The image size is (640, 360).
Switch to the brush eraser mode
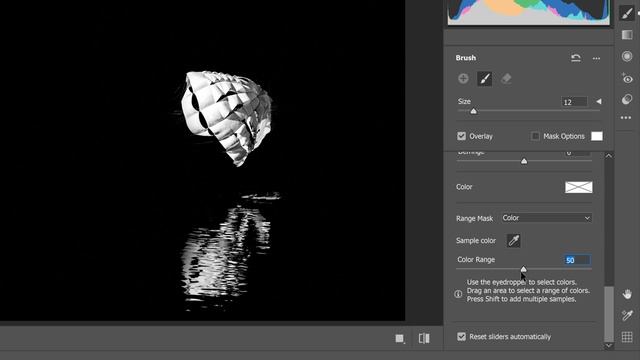pyautogui.click(x=506, y=78)
